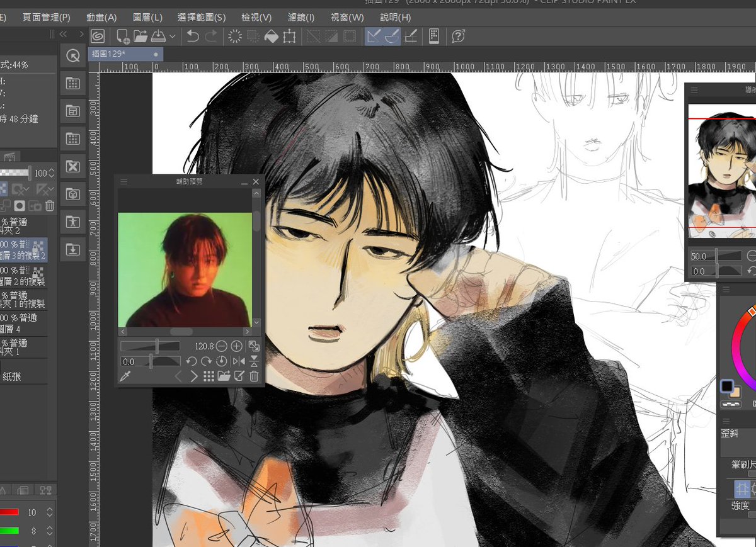Select main drawing color swatch

coord(727,385)
